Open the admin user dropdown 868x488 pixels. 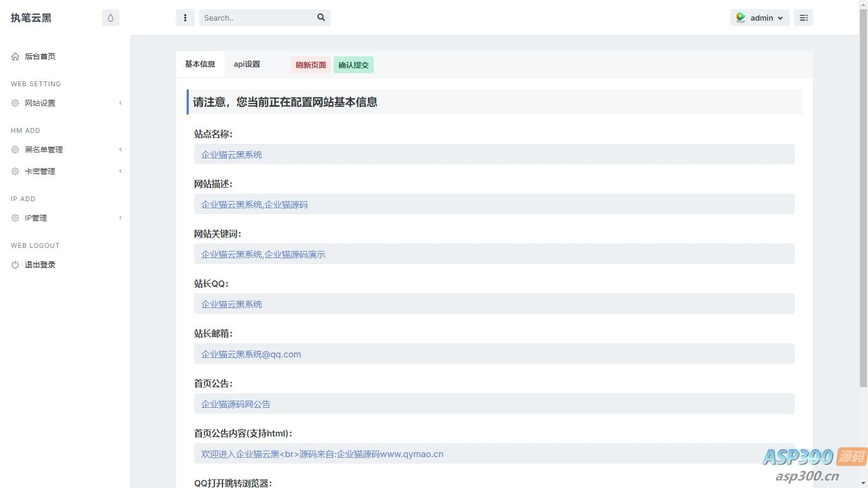pyautogui.click(x=759, y=18)
